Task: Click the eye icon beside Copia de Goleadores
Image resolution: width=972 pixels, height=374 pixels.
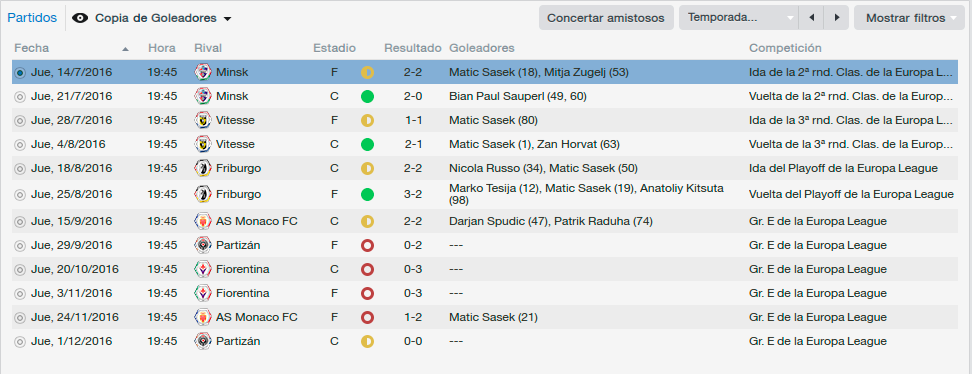Action: (x=80, y=18)
